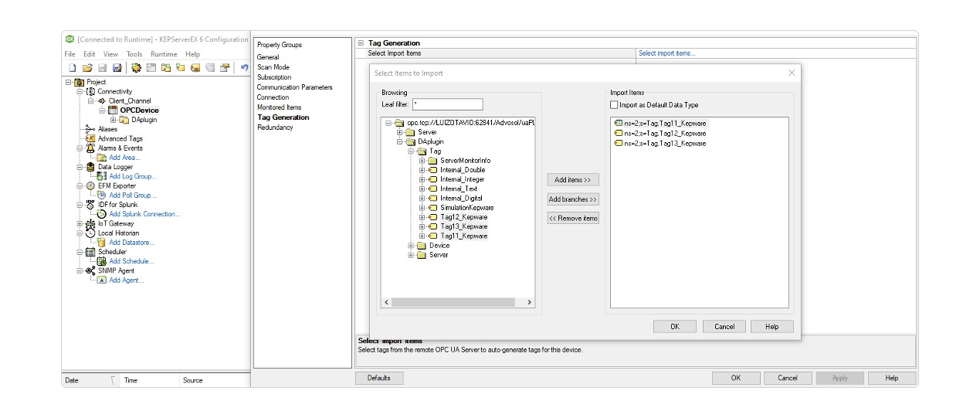
Task: Select the Redundancy property group
Action: point(276,127)
